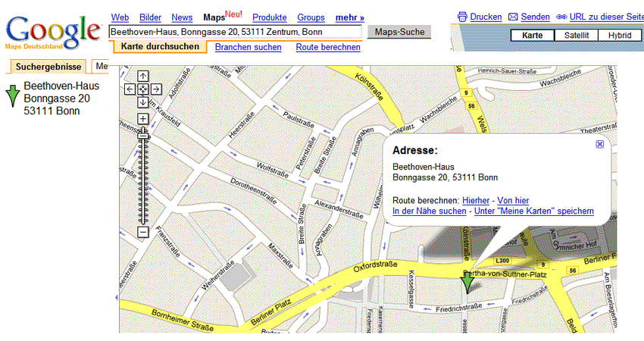Switch map view to Karte
The height and width of the screenshot is (341, 644).
533,36
